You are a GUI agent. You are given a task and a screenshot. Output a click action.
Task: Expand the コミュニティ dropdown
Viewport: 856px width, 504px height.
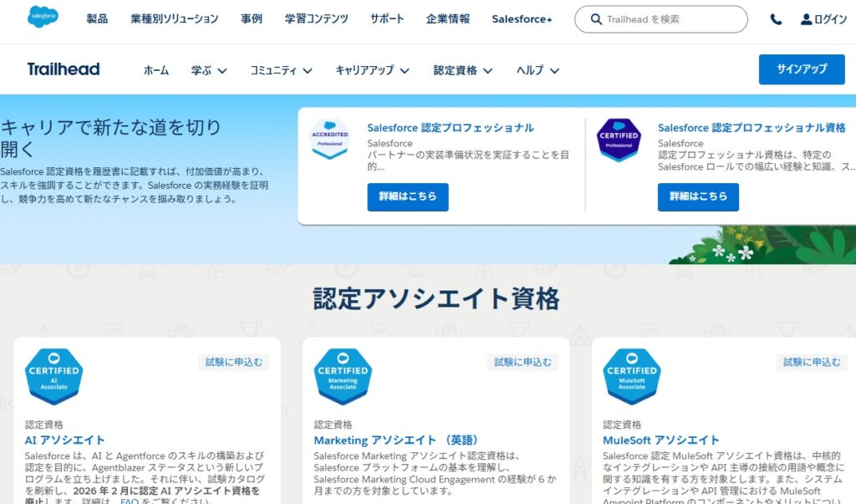click(x=281, y=70)
